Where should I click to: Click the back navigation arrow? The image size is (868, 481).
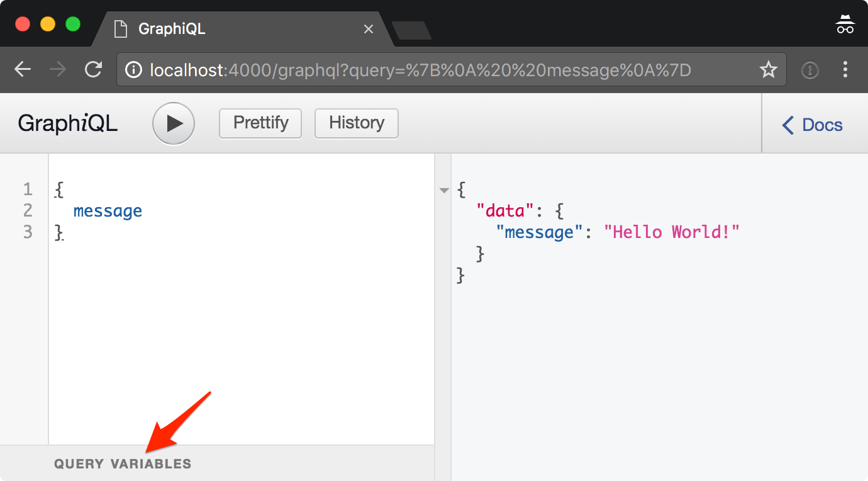tap(23, 69)
